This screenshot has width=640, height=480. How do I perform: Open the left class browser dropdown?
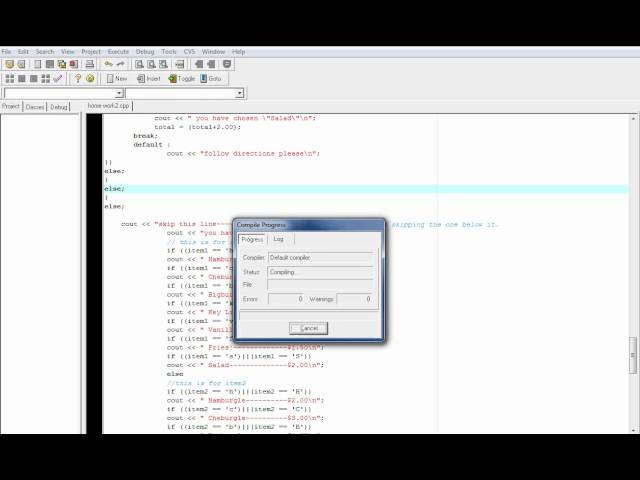119,93
